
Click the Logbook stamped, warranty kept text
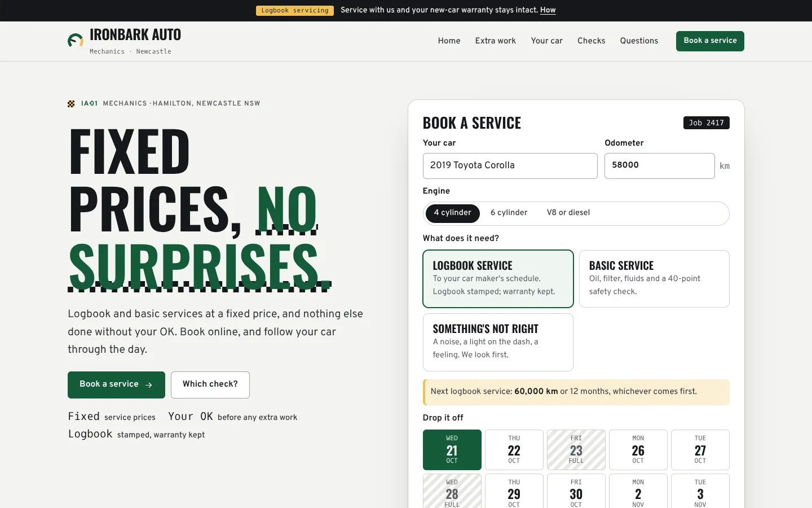136,434
